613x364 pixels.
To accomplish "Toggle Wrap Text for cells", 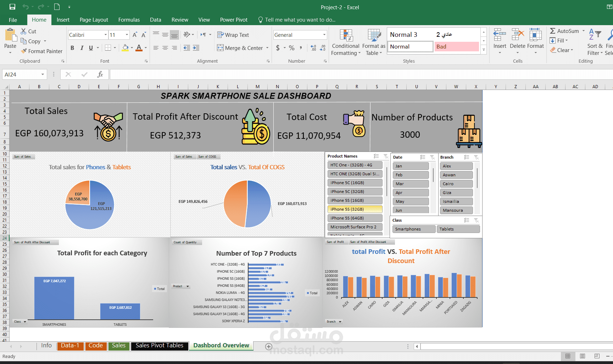I will point(233,35).
